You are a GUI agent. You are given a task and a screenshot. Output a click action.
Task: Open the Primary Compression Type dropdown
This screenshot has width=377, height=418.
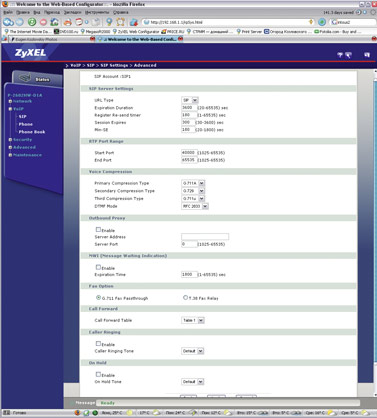(x=193, y=183)
